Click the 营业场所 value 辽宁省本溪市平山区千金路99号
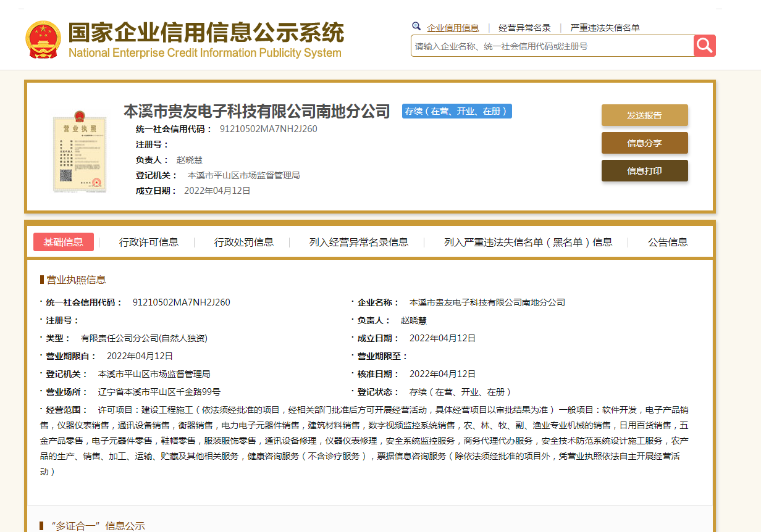Screen dimensions: 761x532 tap(159, 392)
